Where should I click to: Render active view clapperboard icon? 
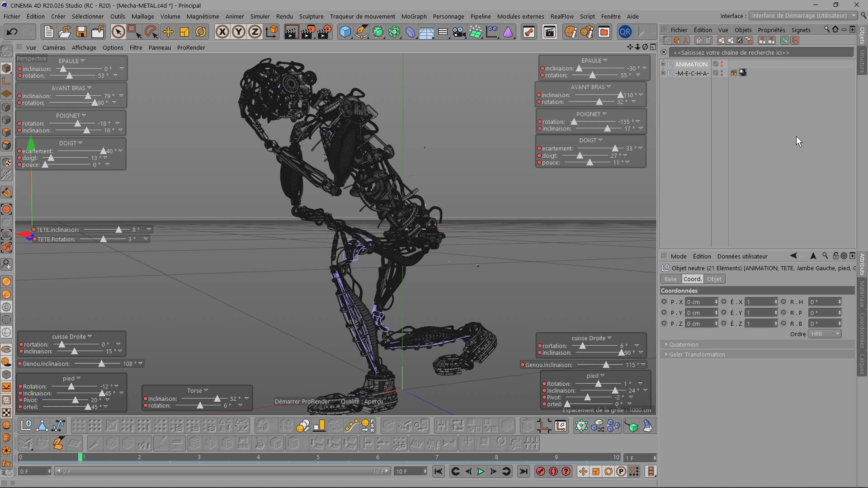point(291,32)
